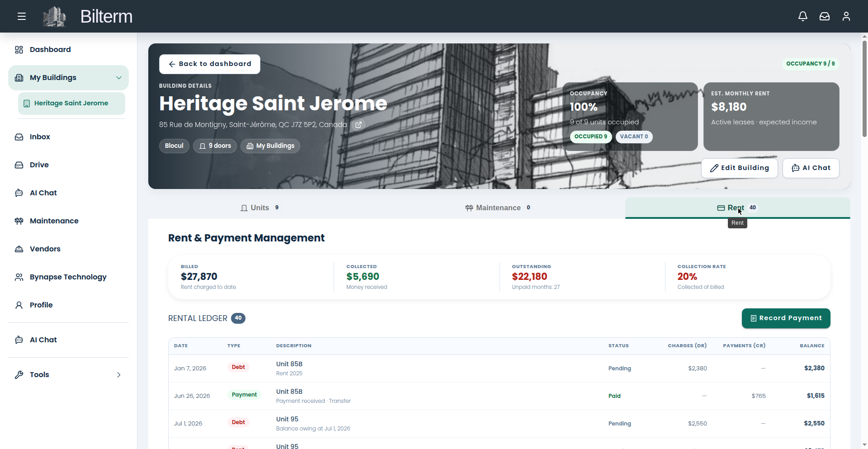The height and width of the screenshot is (449, 868).
Task: Open the inbox tray icon in header
Action: [825, 16]
